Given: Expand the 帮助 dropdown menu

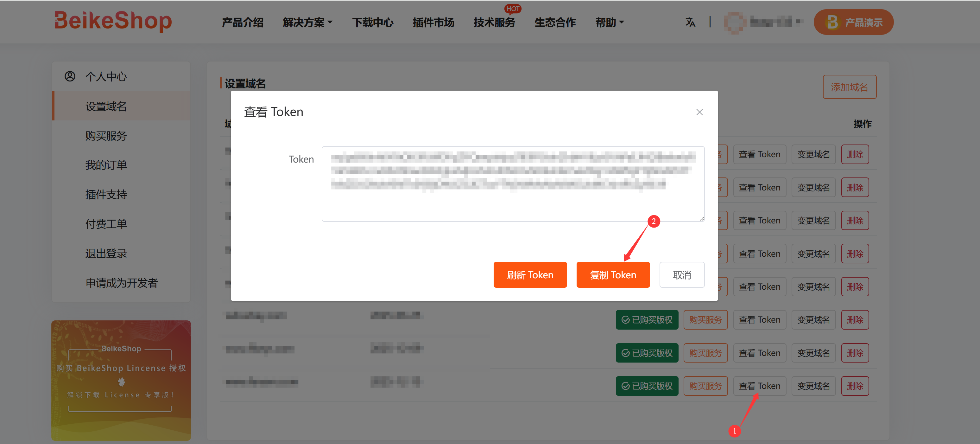Looking at the screenshot, I should [610, 23].
